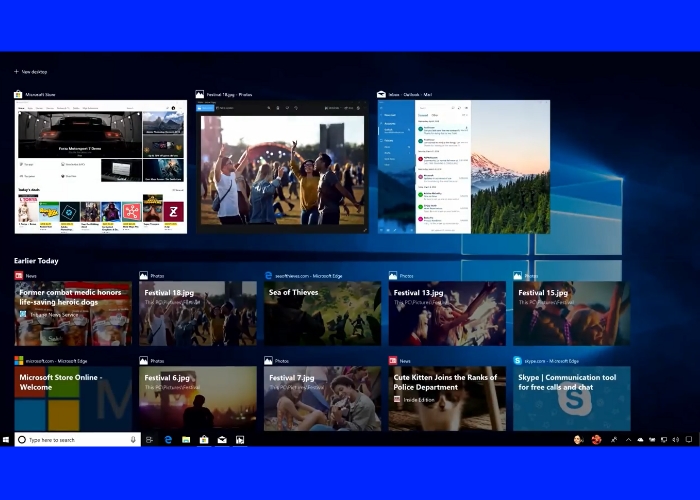Click the OneDrive cloud tray icon

point(640,440)
